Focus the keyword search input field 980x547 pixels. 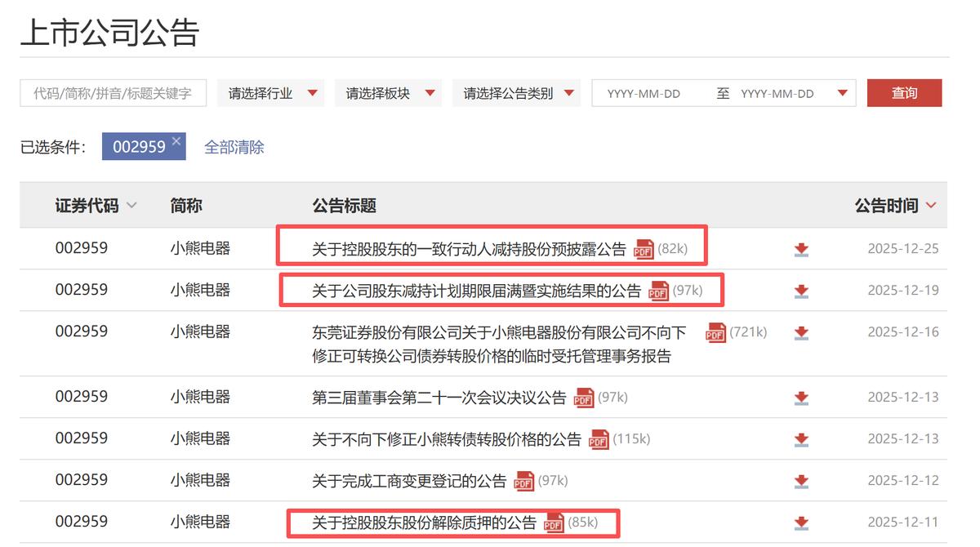pos(113,93)
